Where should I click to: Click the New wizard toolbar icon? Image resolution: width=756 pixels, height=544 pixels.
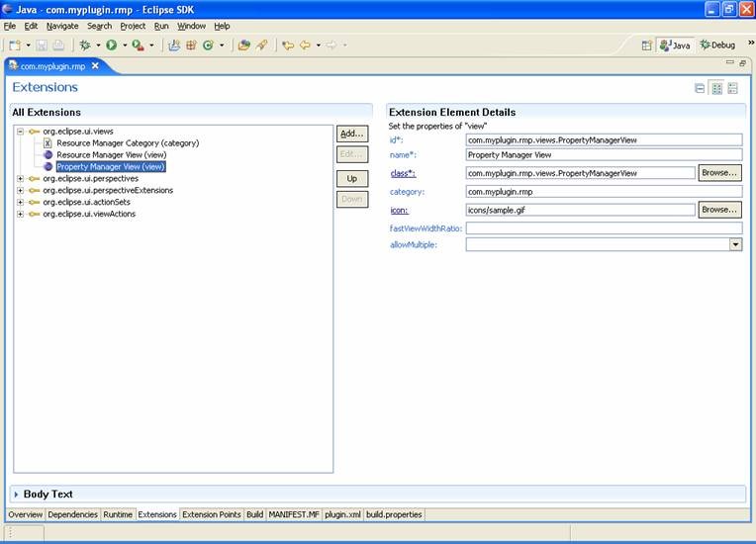15,45
